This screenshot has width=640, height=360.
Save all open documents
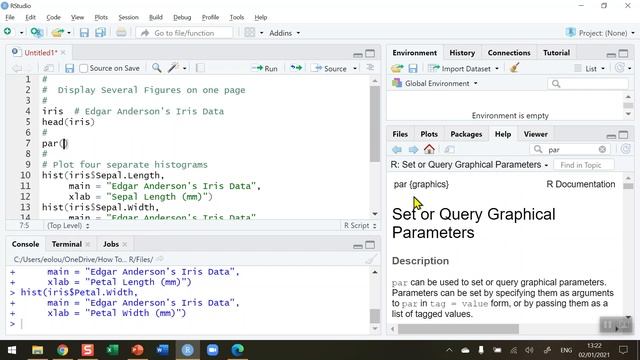100,33
